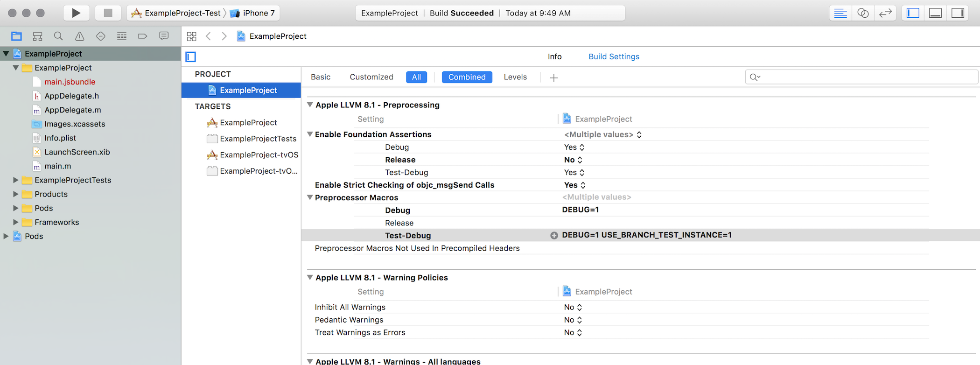The image size is (980, 365).
Task: Show the Version editor
Action: (885, 13)
